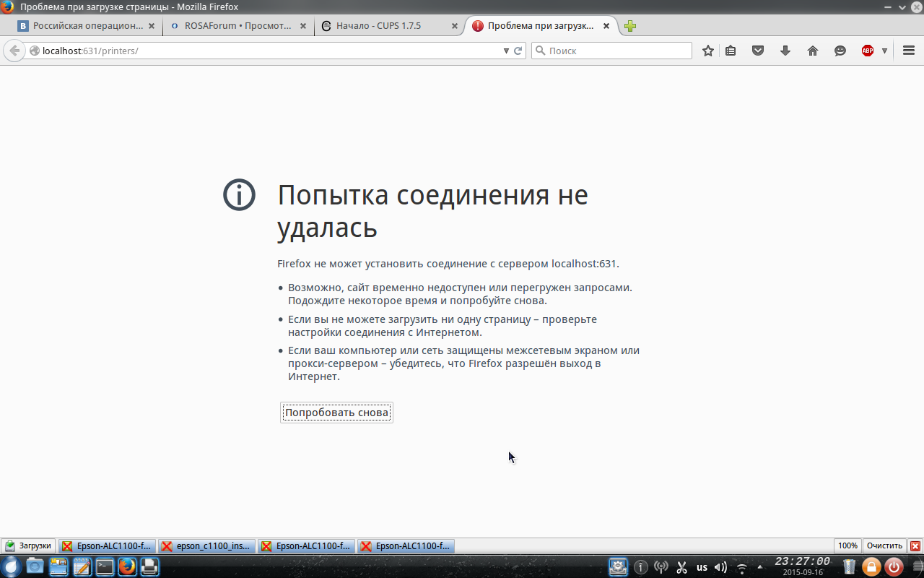Click the 'Попробовать снова' button

pyautogui.click(x=336, y=413)
